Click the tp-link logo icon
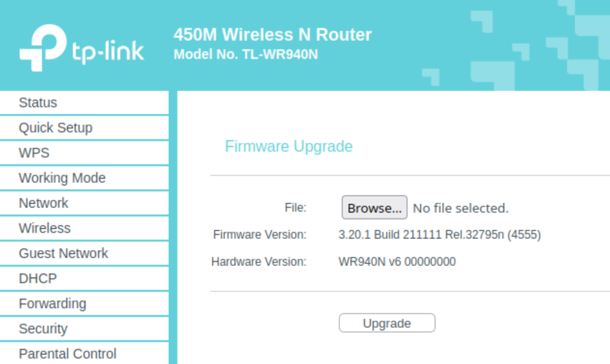 point(43,47)
